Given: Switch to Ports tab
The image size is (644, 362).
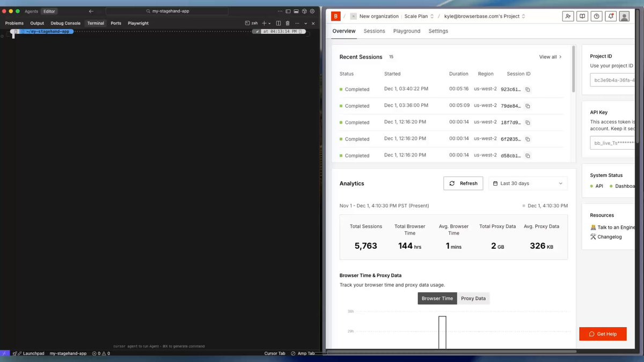Looking at the screenshot, I should [116, 23].
